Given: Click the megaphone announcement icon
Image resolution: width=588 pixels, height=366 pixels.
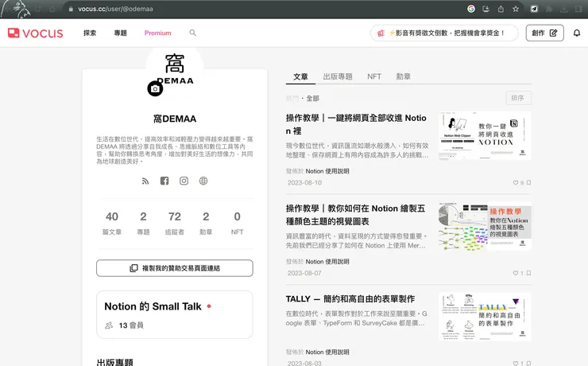Looking at the screenshot, I should (381, 33).
